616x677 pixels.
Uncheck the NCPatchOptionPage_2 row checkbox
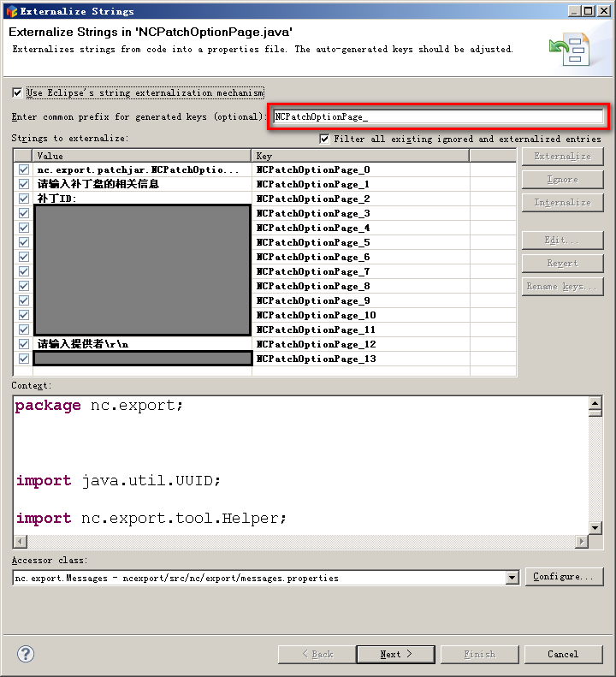point(24,199)
